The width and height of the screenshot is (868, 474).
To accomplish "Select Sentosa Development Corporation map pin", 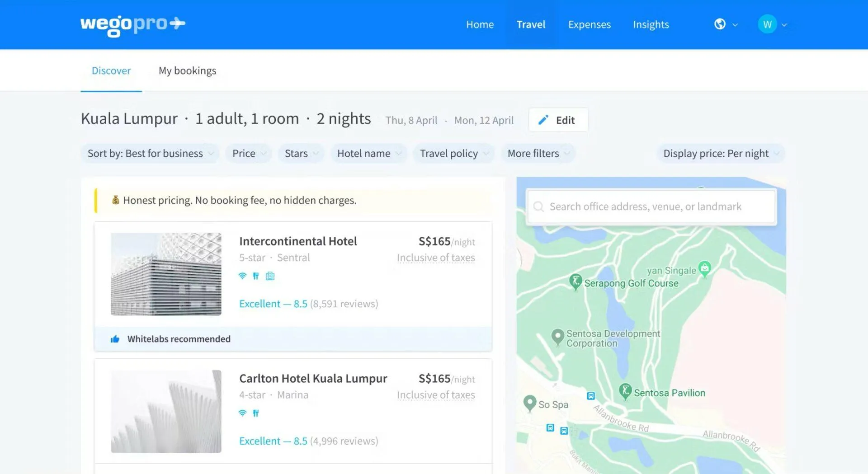I will (557, 337).
